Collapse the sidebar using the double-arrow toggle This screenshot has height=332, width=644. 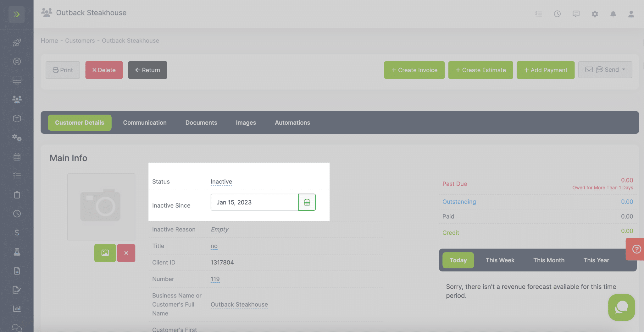pos(17,14)
